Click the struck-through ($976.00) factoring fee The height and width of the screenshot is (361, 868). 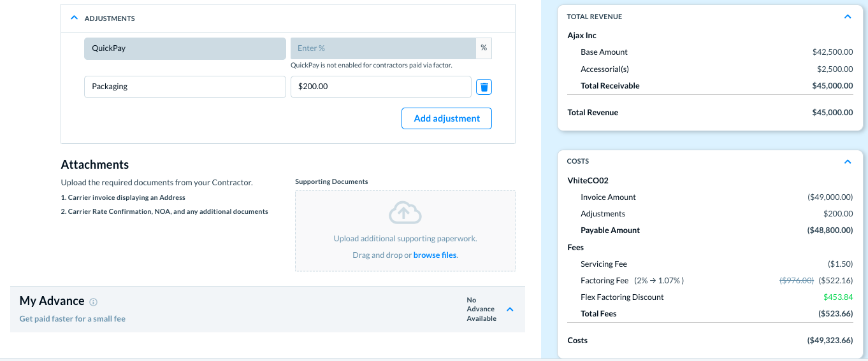(x=797, y=281)
